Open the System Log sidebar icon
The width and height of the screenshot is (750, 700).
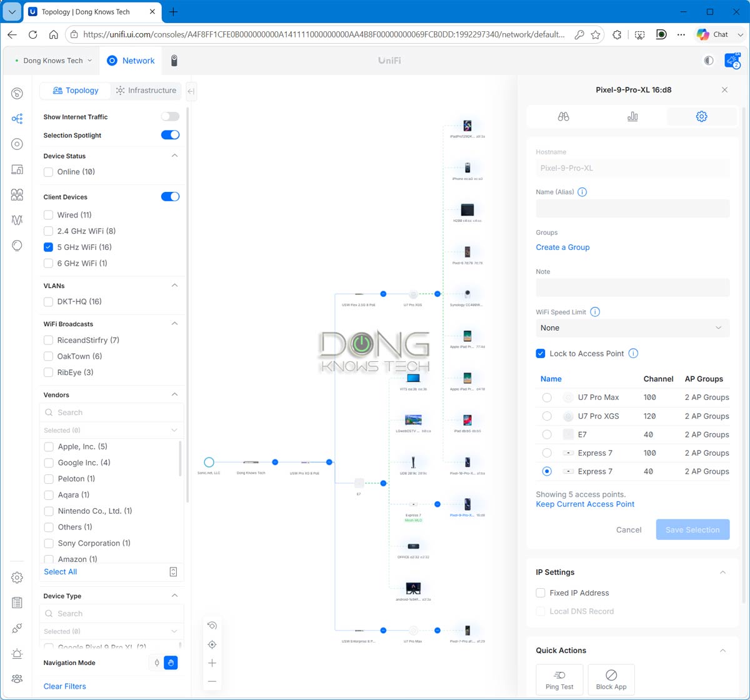pos(17,602)
